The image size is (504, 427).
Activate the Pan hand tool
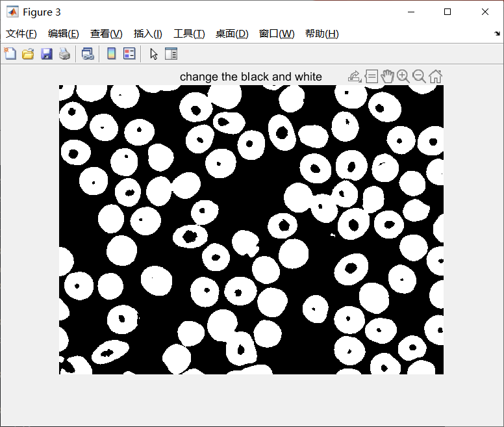[x=387, y=77]
